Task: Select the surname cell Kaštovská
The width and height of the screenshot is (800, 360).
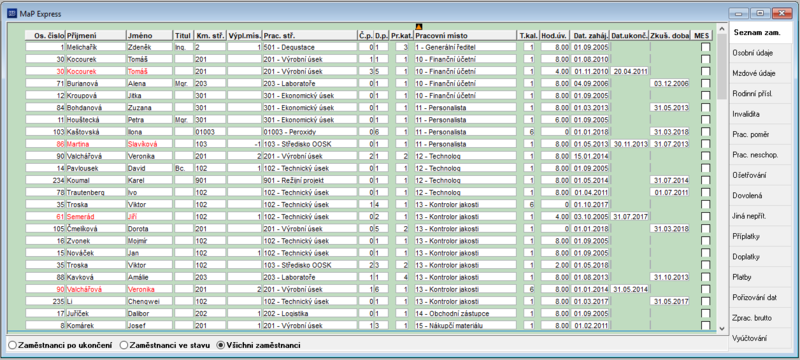Action: click(95, 132)
